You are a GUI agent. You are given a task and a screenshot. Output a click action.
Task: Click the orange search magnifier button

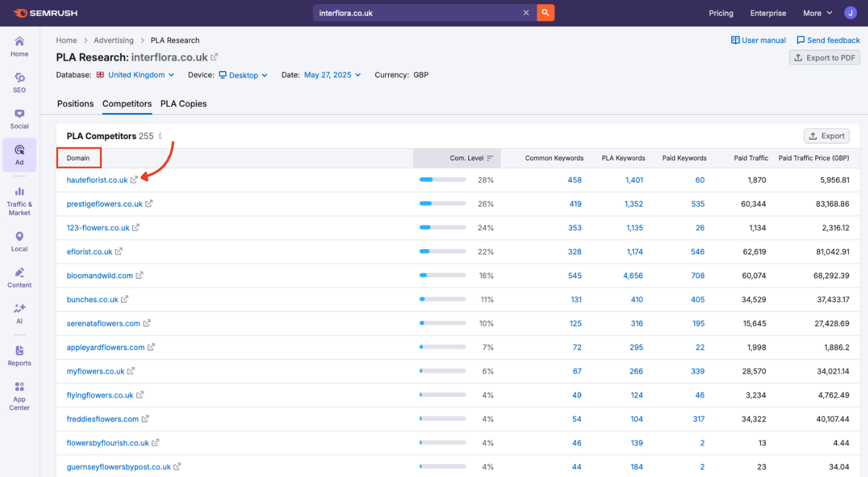[545, 12]
